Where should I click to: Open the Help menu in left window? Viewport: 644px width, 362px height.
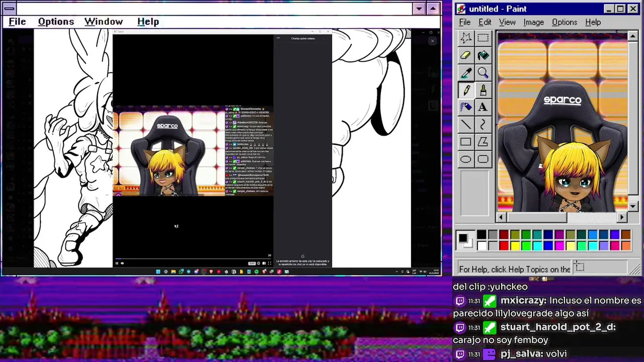[x=148, y=22]
